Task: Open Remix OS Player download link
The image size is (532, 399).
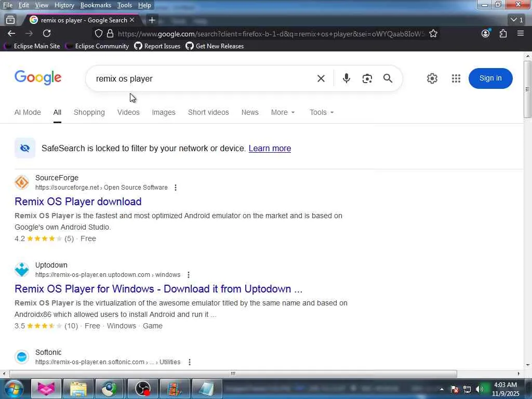Action: pyautogui.click(x=78, y=202)
